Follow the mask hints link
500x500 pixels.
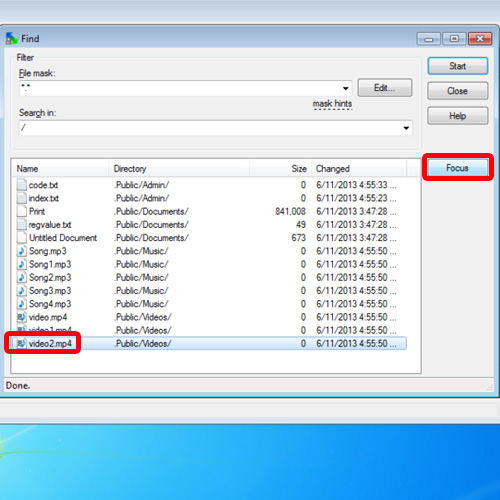tap(332, 104)
